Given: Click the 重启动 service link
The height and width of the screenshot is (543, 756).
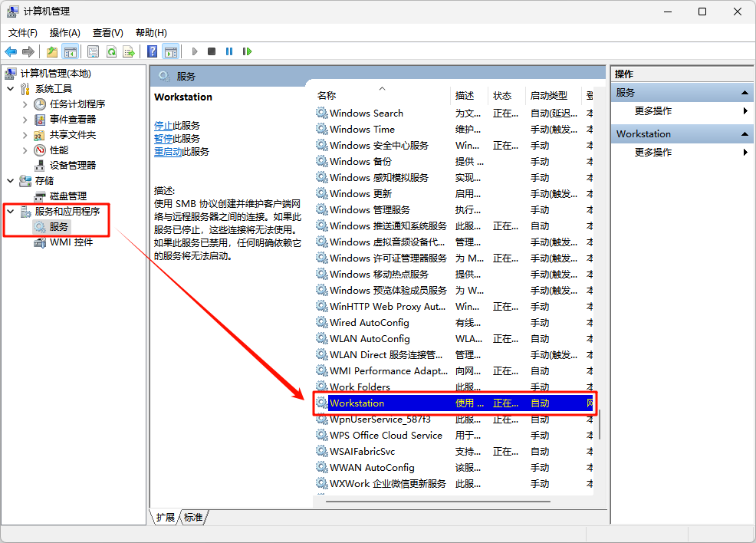Looking at the screenshot, I should click(x=167, y=151).
